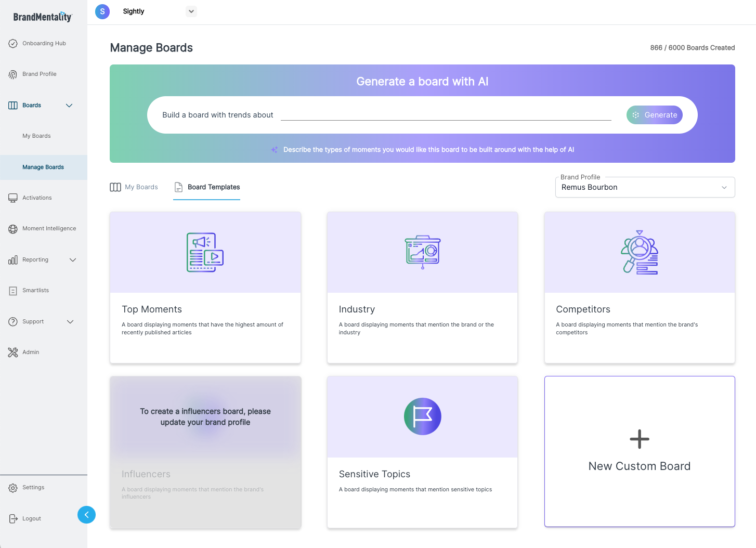Expand the Support submenu chevron
756x548 pixels.
(x=70, y=322)
